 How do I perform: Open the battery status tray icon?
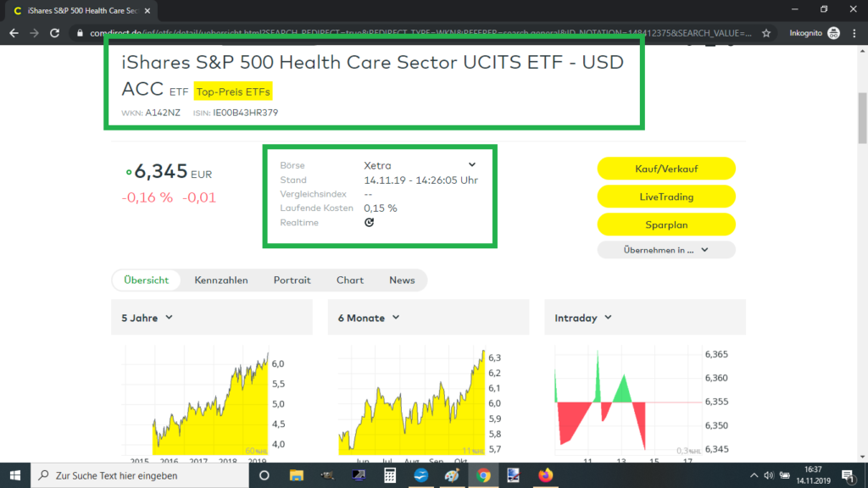[x=784, y=475]
